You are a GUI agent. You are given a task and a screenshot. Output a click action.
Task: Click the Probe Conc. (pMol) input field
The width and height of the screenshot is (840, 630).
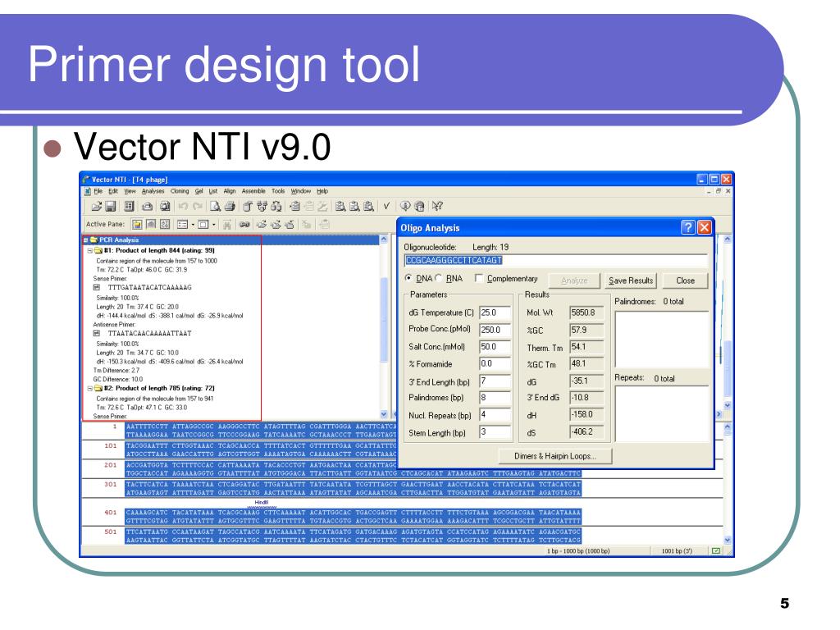point(495,330)
